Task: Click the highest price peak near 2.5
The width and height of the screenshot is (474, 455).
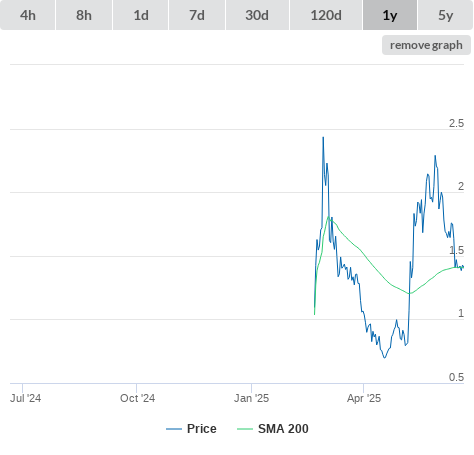Action: pos(323,137)
